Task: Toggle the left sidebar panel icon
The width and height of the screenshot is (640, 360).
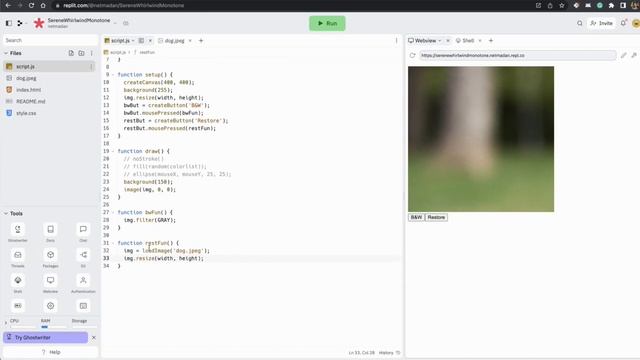Action: pyautogui.click(x=9, y=23)
